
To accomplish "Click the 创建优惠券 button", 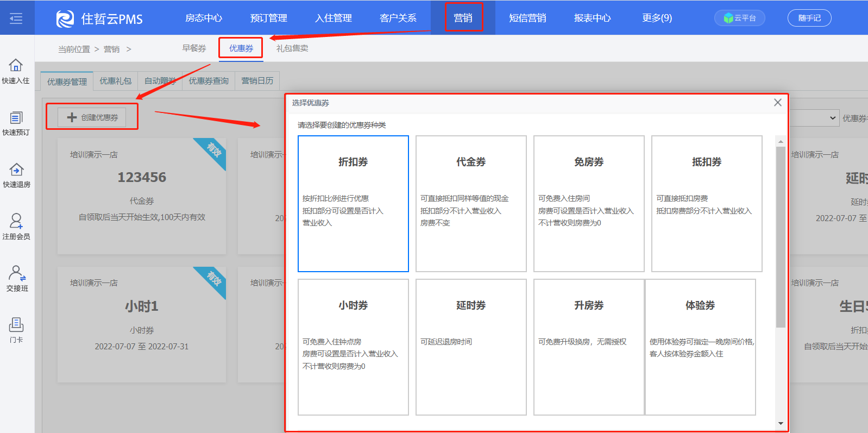I will 92,117.
